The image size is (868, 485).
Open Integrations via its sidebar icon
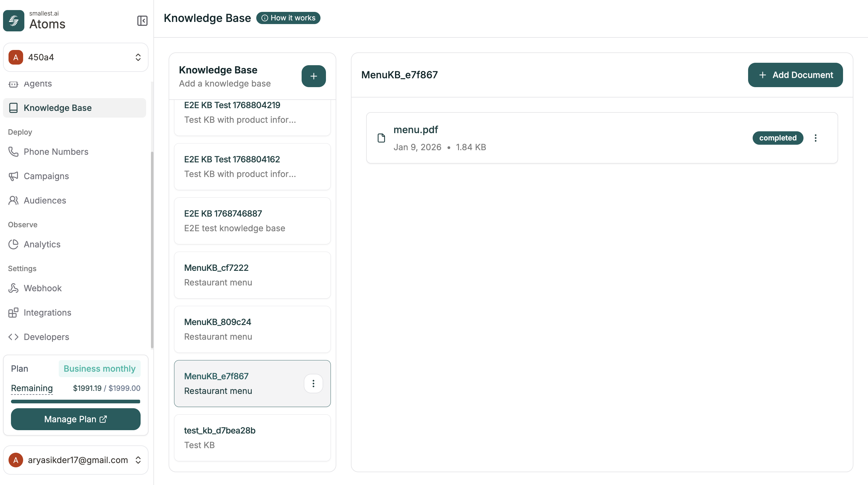(x=13, y=312)
